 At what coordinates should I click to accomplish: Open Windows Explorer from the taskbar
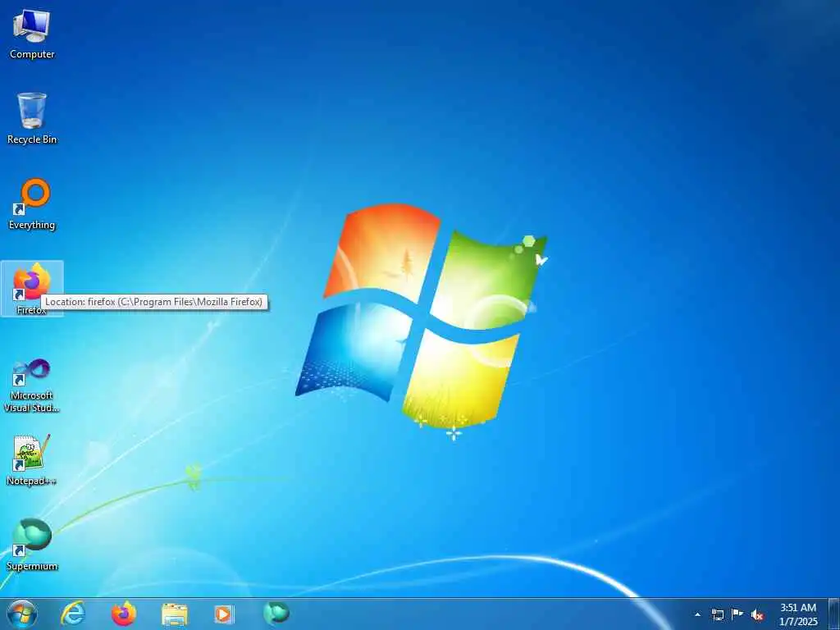click(175, 614)
